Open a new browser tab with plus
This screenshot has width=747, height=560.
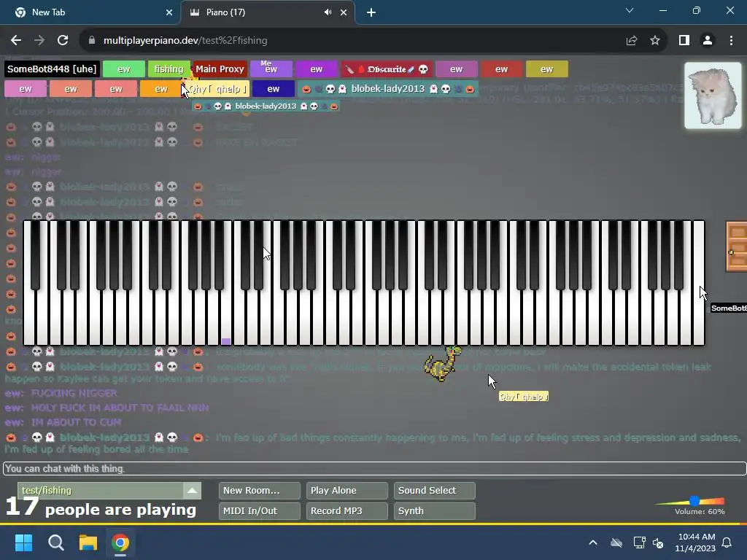371,12
